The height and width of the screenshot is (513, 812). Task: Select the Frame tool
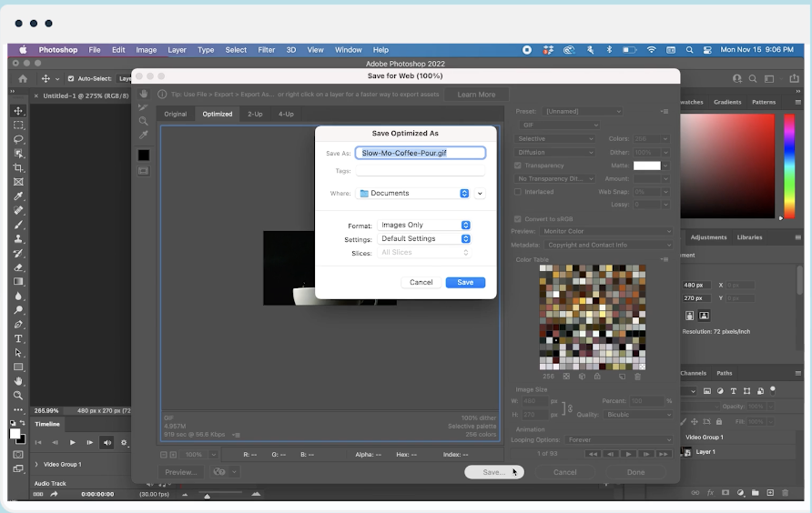coord(18,182)
